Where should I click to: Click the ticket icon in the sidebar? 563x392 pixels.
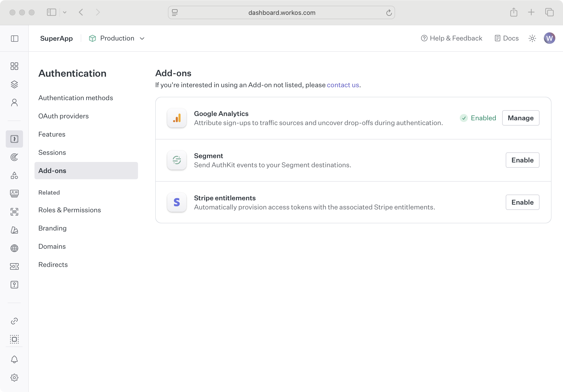point(14,266)
